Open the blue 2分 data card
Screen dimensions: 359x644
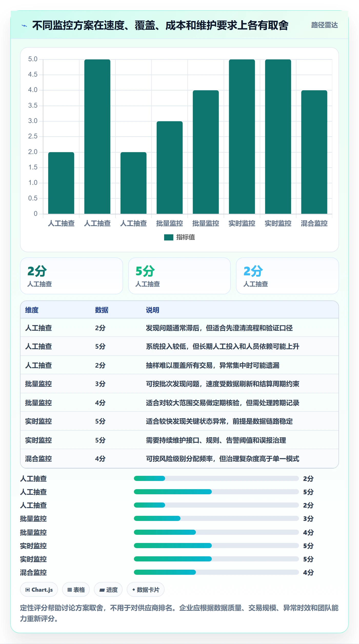tap(287, 276)
